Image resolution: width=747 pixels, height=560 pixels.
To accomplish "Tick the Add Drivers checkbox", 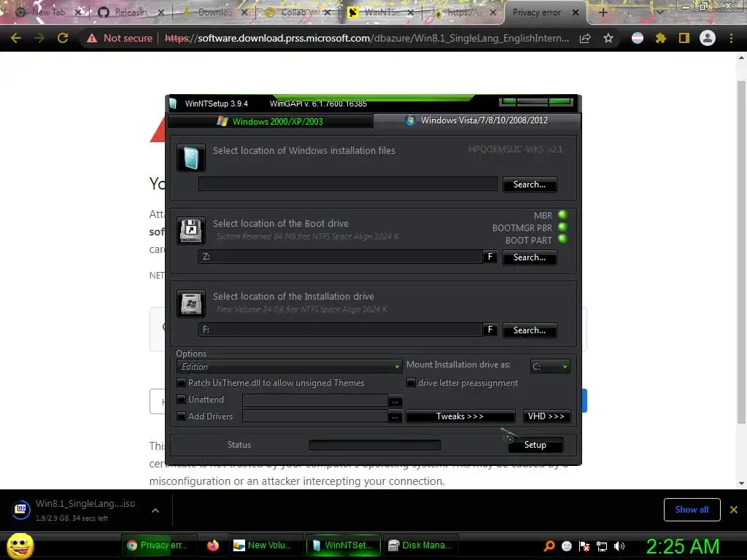I will (181, 416).
